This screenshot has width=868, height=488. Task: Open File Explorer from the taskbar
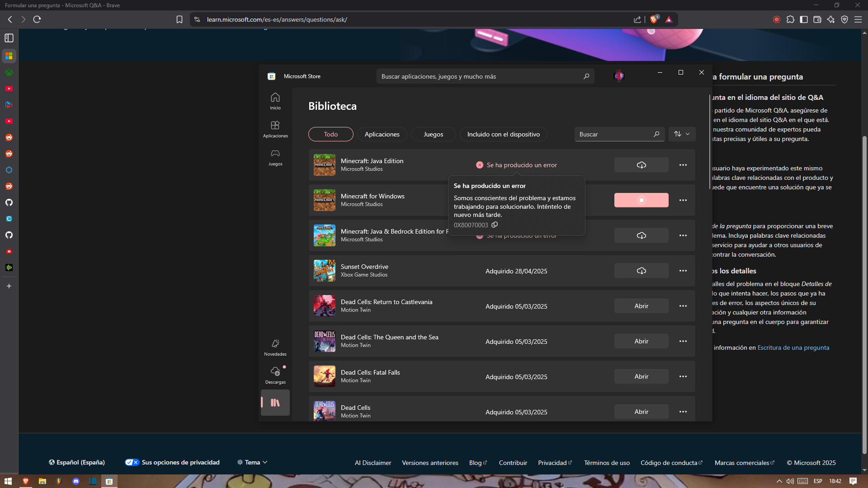(x=42, y=481)
